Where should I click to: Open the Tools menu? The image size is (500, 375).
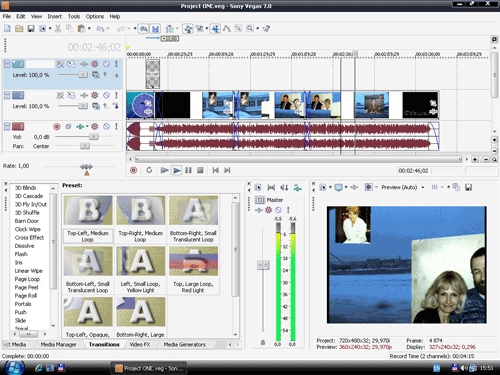click(74, 16)
